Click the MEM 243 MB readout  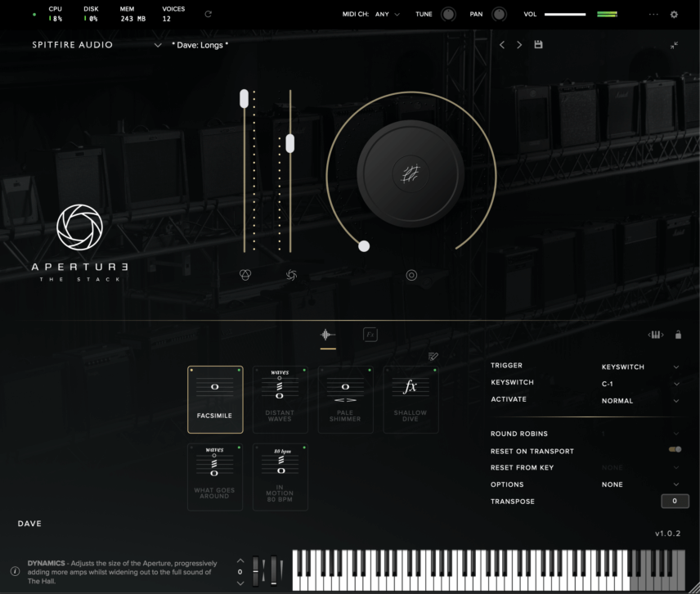click(x=132, y=14)
